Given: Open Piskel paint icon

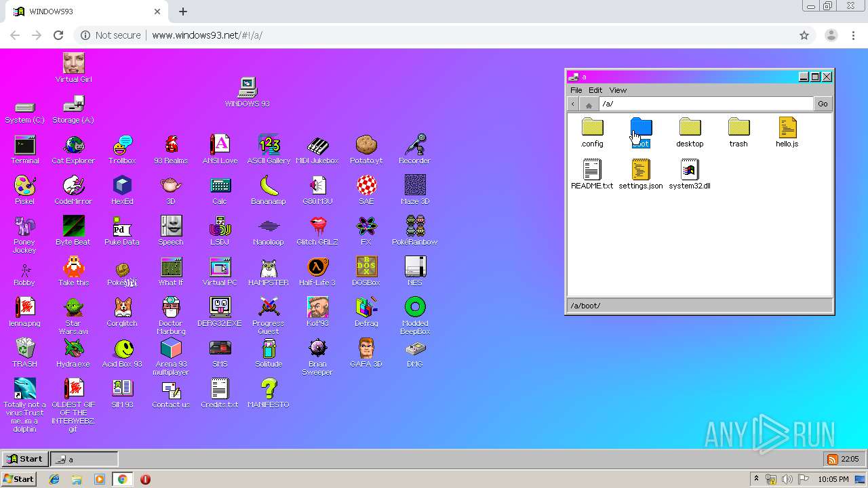Looking at the screenshot, I should (x=25, y=190).
